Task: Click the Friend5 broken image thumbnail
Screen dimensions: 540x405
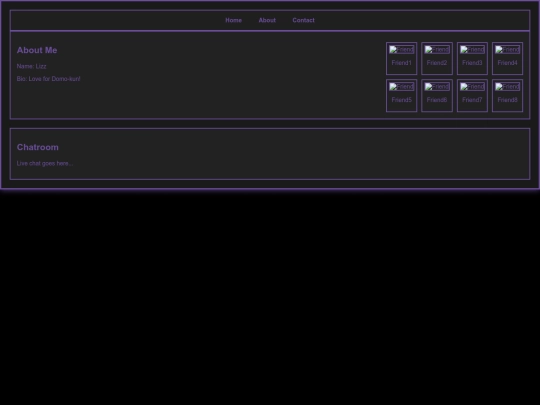Action: (x=402, y=87)
